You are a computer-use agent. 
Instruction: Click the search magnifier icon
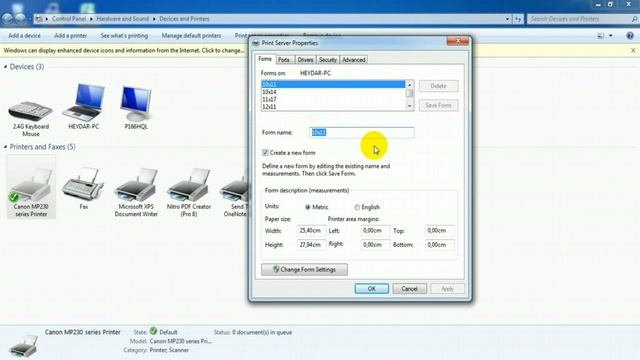pyautogui.click(x=634, y=19)
